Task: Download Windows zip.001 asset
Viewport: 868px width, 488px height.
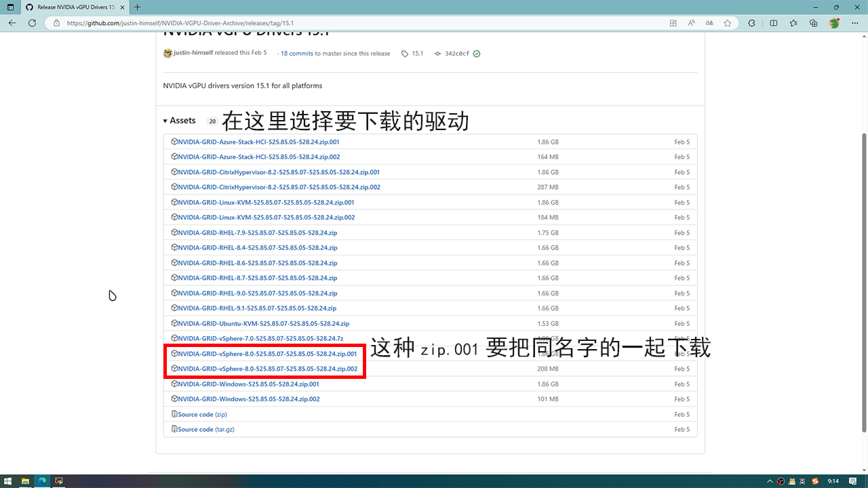Action: [x=248, y=384]
